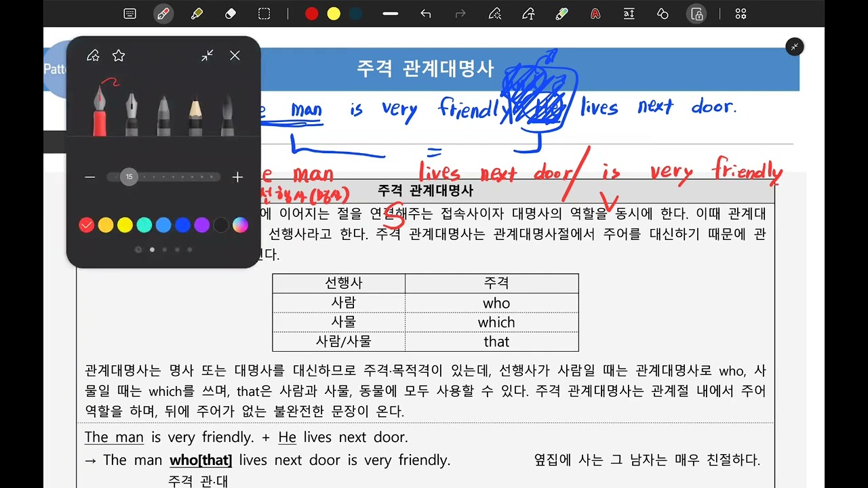Open keyboard text input mode
868x488 pixels.
click(130, 14)
